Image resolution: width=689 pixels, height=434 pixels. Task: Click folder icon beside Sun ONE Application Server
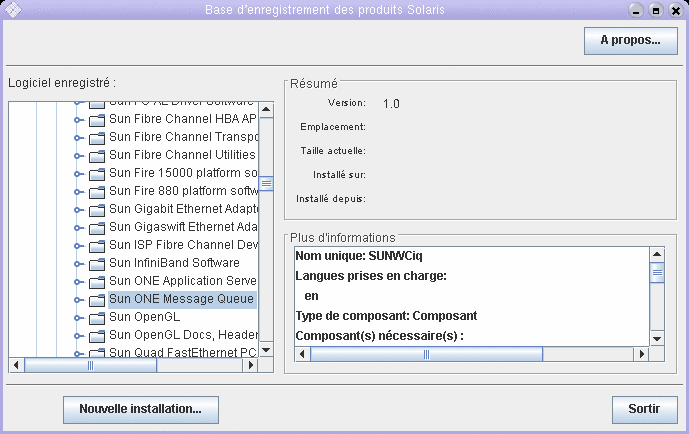pyautogui.click(x=97, y=282)
